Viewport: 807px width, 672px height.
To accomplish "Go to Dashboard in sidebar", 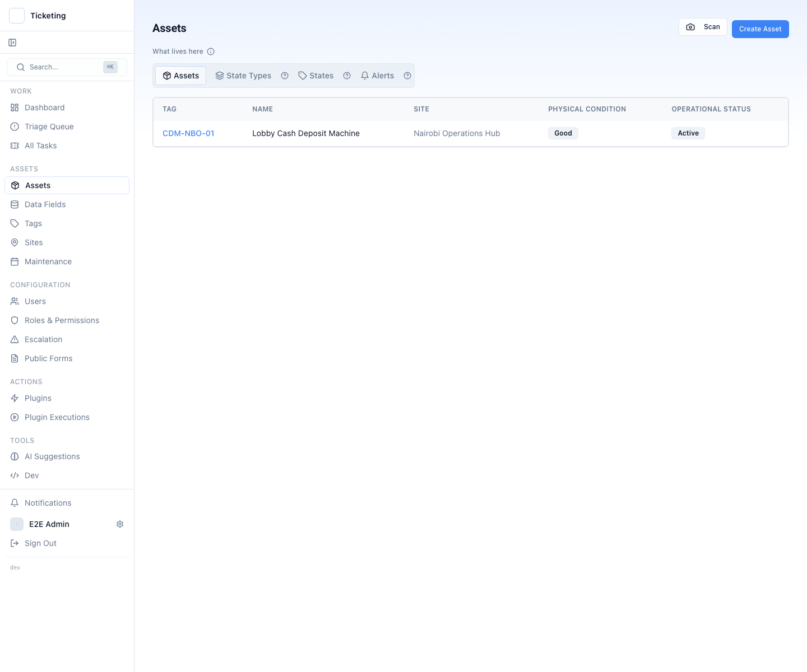I will click(67, 108).
